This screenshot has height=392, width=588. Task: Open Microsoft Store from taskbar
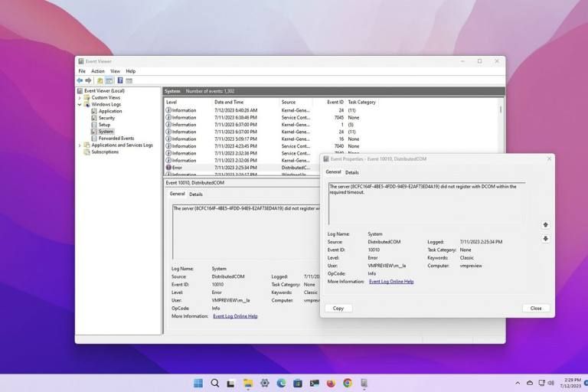point(298,383)
